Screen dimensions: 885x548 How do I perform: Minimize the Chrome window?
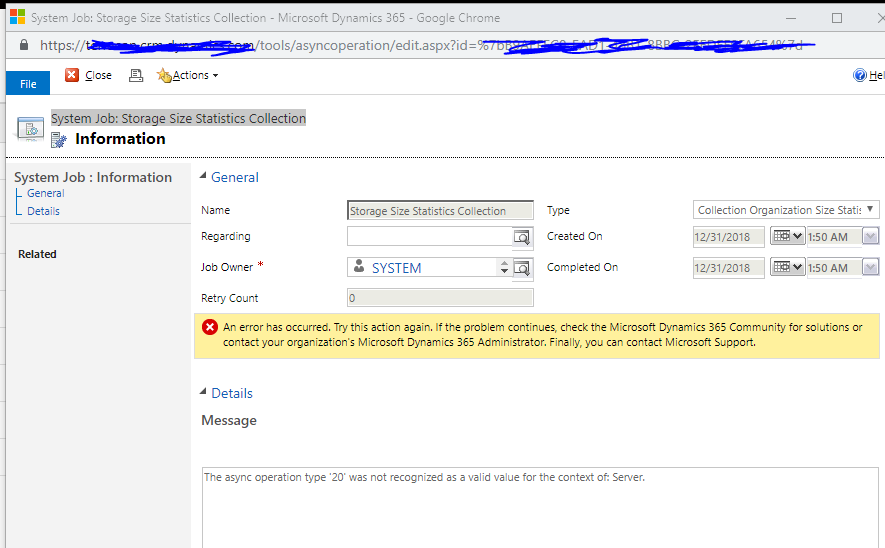coord(791,18)
